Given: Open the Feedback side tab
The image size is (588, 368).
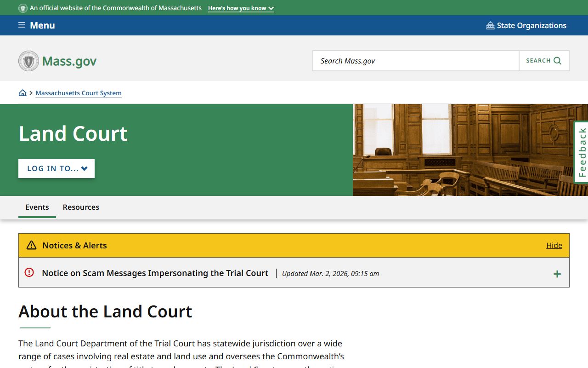Looking at the screenshot, I should pyautogui.click(x=582, y=152).
